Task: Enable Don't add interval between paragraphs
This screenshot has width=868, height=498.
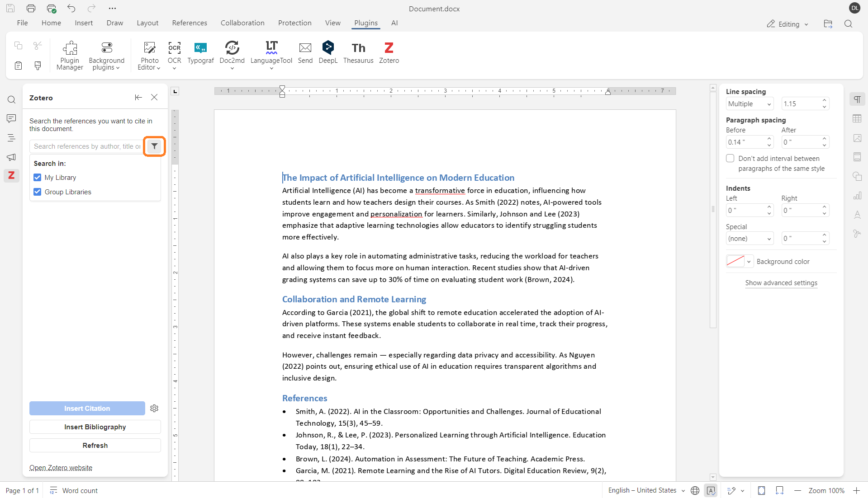Action: click(x=730, y=158)
